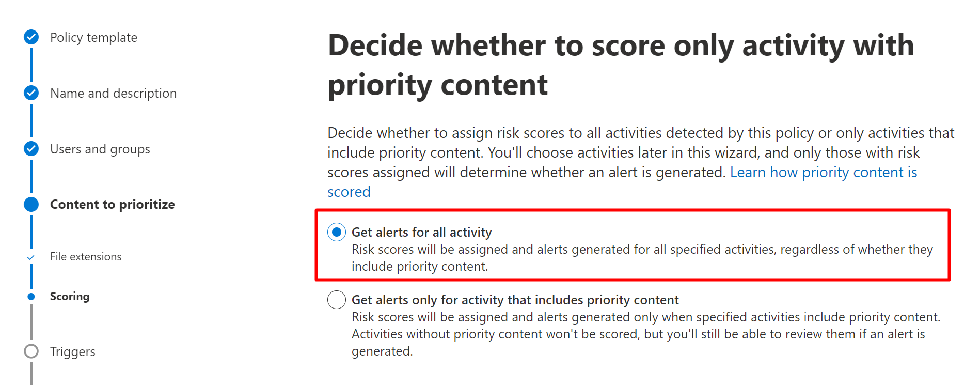Jump to the Users and groups step
This screenshot has height=385, width=980.
pos(100,149)
